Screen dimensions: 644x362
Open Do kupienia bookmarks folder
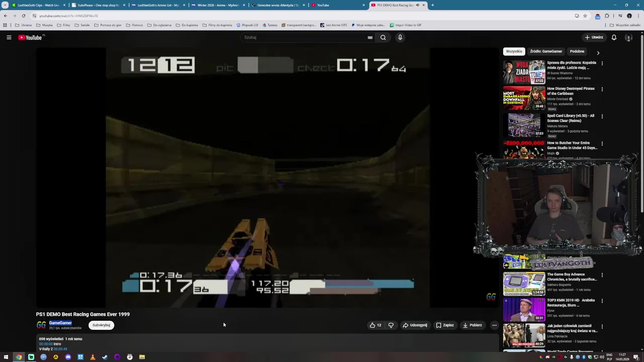pos(187,25)
